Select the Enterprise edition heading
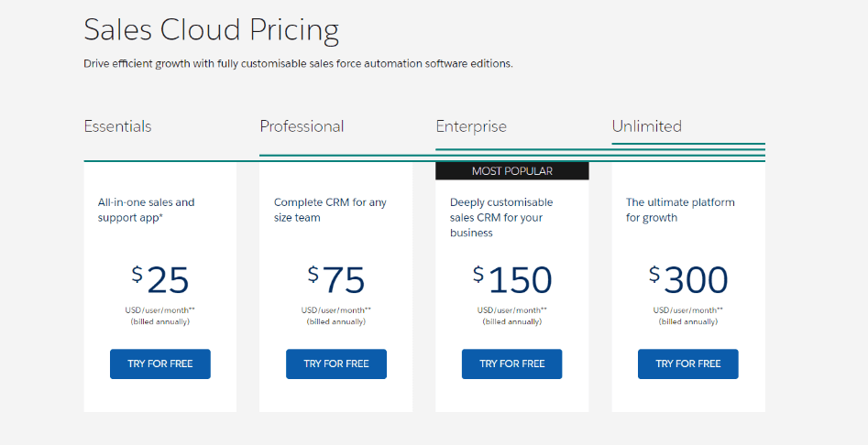Image resolution: width=868 pixels, height=445 pixels. click(x=471, y=126)
